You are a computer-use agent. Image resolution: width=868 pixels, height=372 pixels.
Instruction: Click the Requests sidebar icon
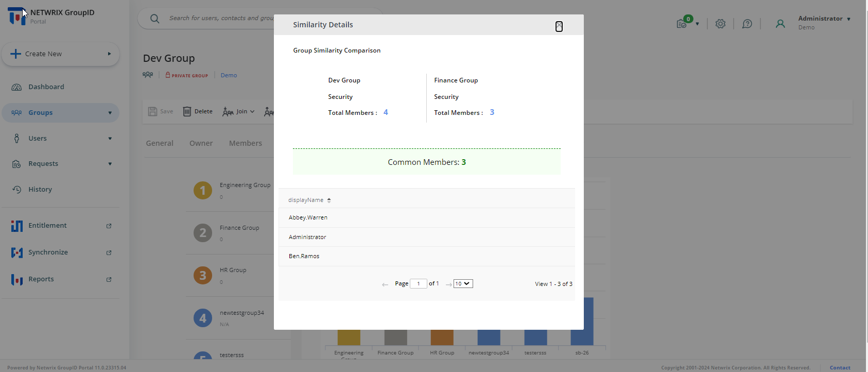click(16, 164)
